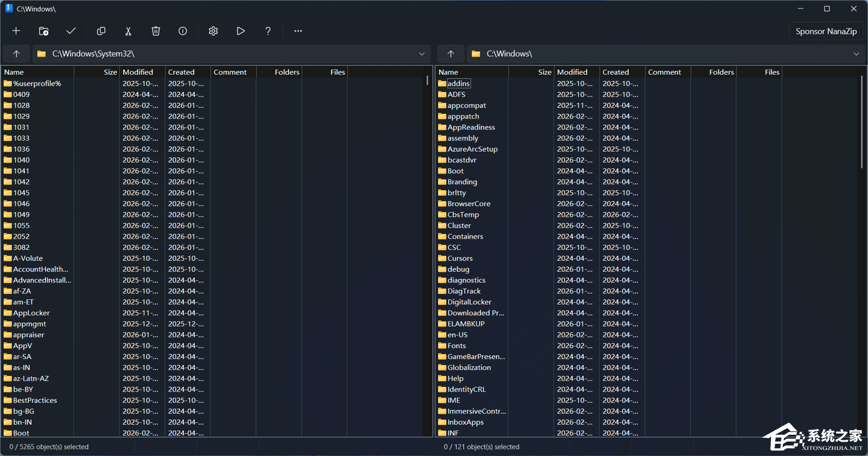The height and width of the screenshot is (456, 868).
Task: Select the AppLocker folder
Action: tap(31, 313)
